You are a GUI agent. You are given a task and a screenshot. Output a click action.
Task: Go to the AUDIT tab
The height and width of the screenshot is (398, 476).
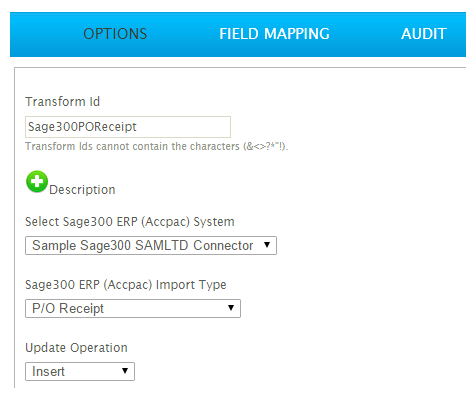(424, 34)
